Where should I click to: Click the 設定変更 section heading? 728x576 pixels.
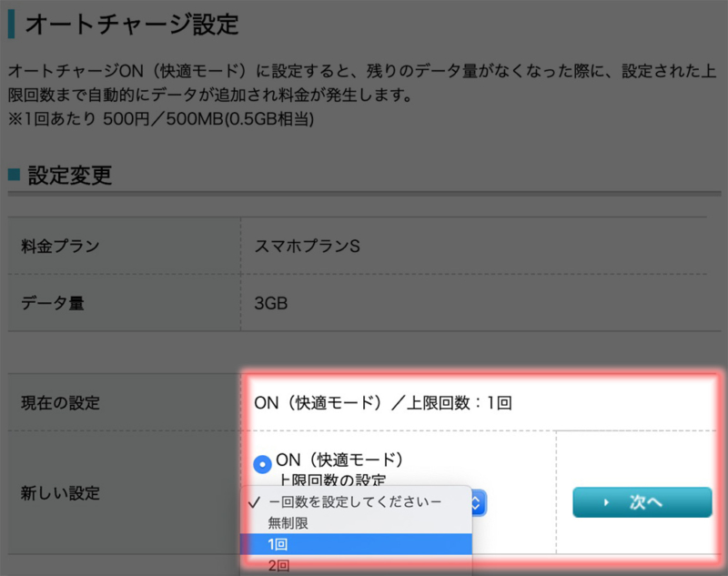click(x=70, y=176)
